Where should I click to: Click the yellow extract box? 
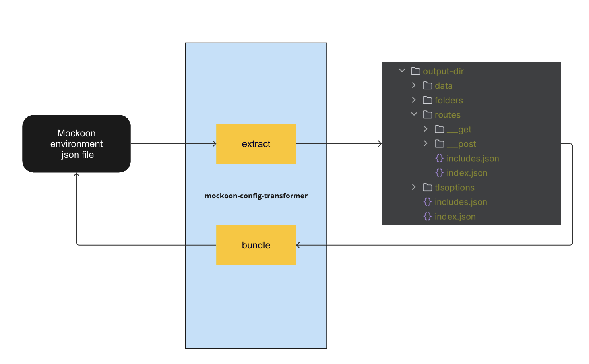click(x=256, y=144)
